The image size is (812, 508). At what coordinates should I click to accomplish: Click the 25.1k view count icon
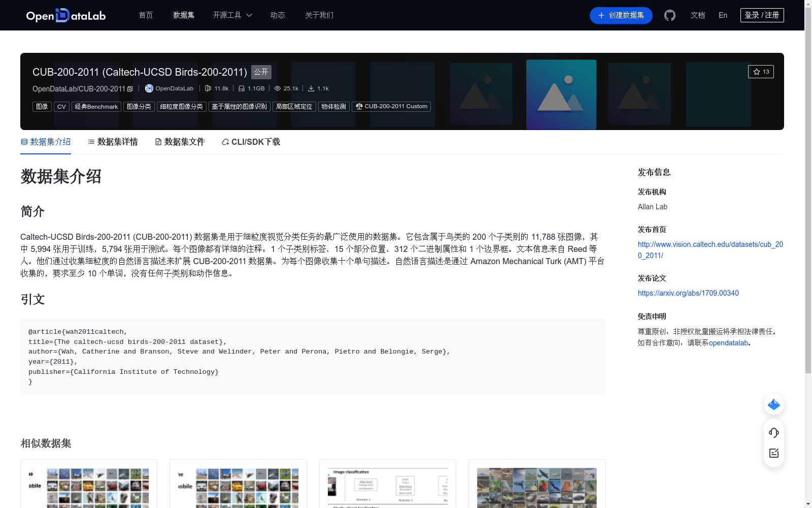point(278,88)
